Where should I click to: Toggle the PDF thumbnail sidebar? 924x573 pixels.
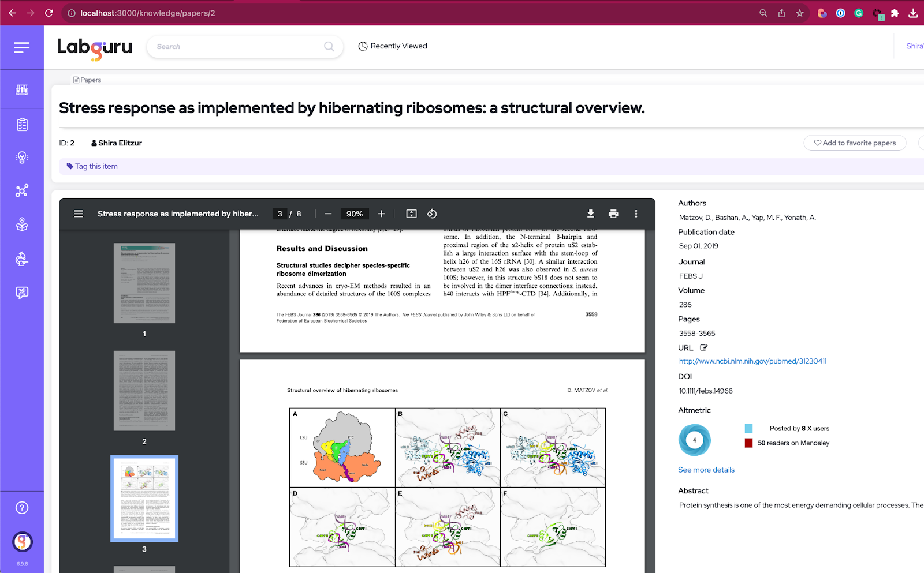78,214
